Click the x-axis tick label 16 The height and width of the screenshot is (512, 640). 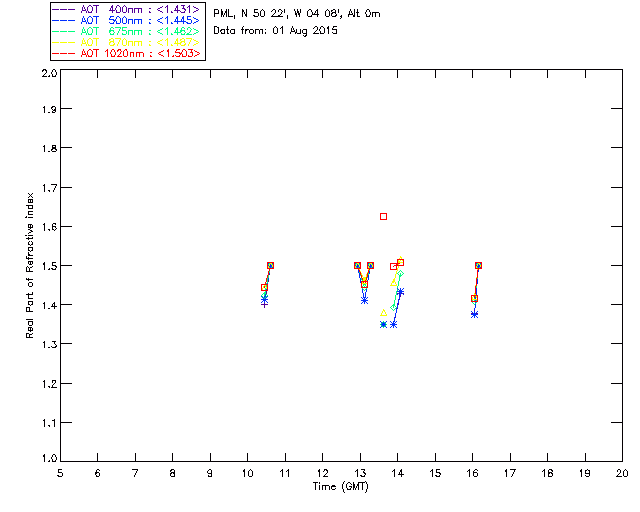473,473
